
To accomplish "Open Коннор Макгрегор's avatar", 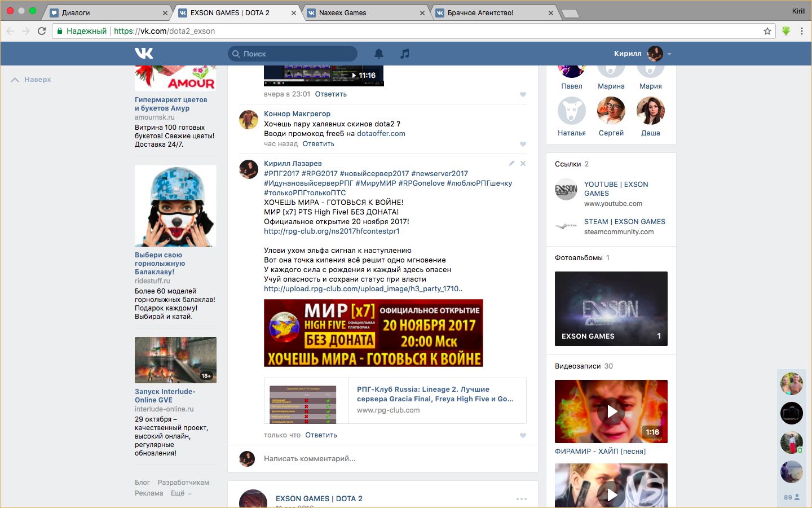I will pyautogui.click(x=249, y=120).
